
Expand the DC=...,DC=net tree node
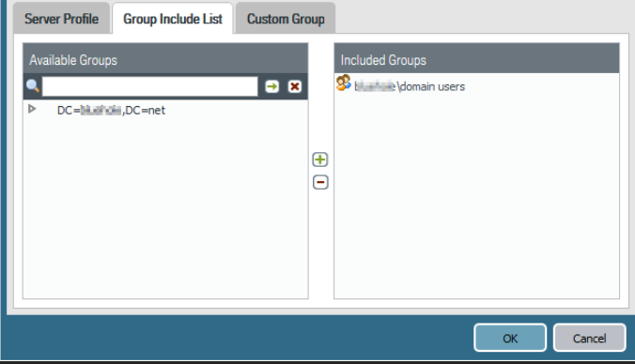(32, 109)
